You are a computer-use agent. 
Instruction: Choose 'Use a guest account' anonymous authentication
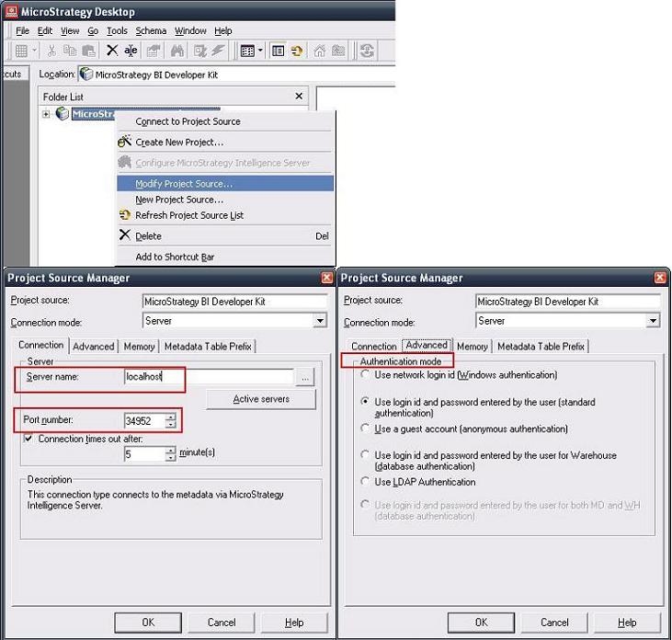367,429
